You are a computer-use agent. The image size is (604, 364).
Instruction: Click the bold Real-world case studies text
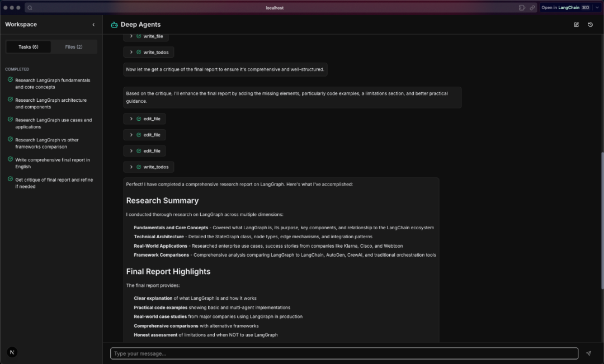click(x=160, y=316)
